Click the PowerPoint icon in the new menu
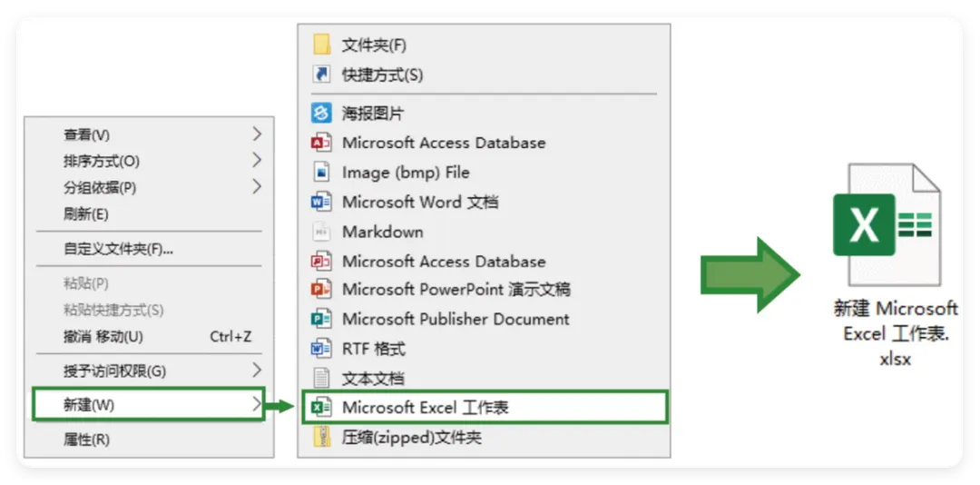980x485 pixels. (321, 290)
